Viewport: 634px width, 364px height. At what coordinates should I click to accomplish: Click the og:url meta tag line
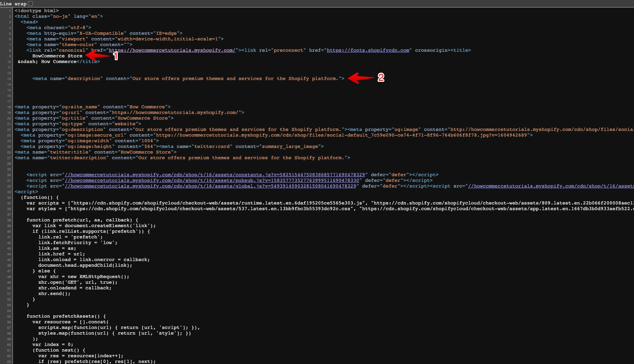[x=129, y=112]
